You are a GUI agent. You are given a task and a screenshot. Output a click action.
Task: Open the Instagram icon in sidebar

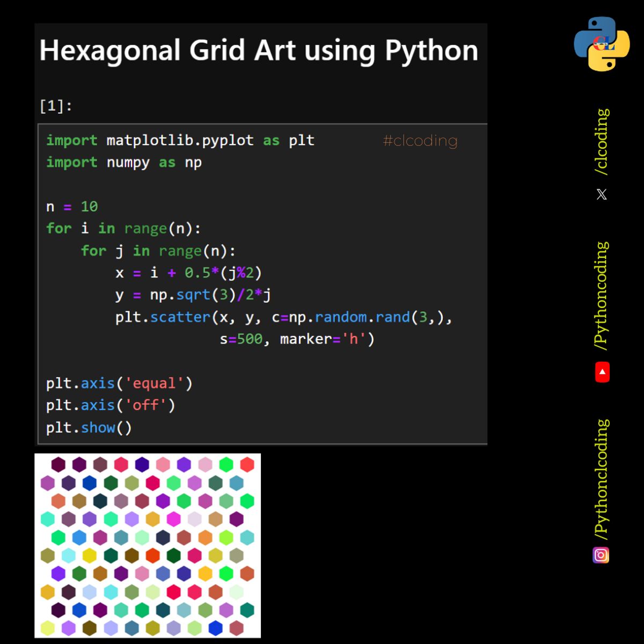pyautogui.click(x=601, y=556)
